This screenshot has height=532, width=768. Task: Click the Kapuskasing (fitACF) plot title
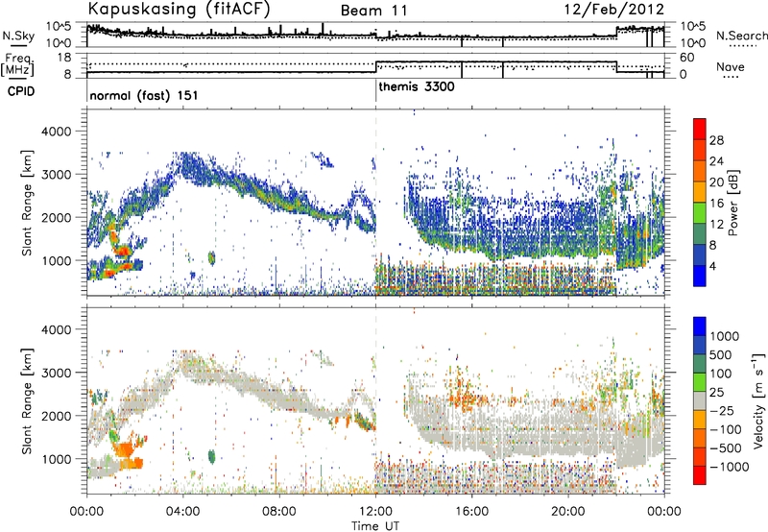point(179,9)
